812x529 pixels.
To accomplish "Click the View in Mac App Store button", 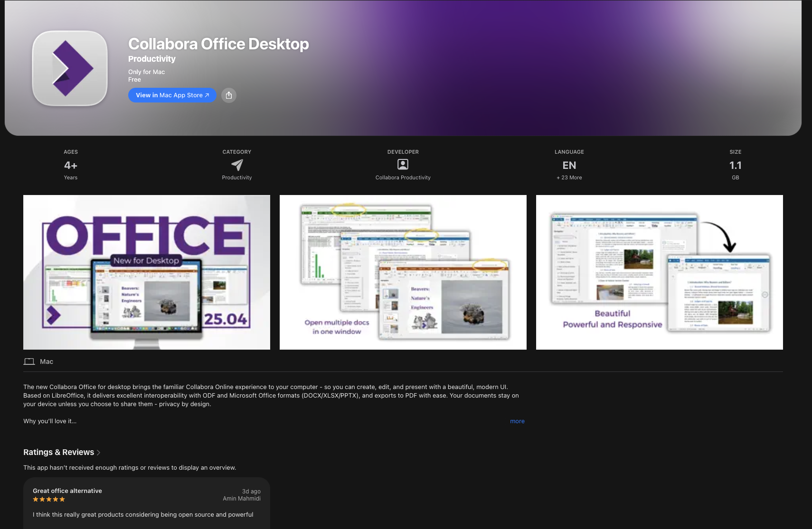I will point(172,95).
